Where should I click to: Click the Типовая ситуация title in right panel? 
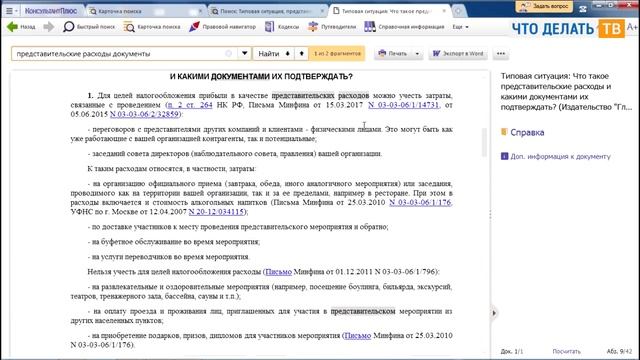tap(567, 91)
